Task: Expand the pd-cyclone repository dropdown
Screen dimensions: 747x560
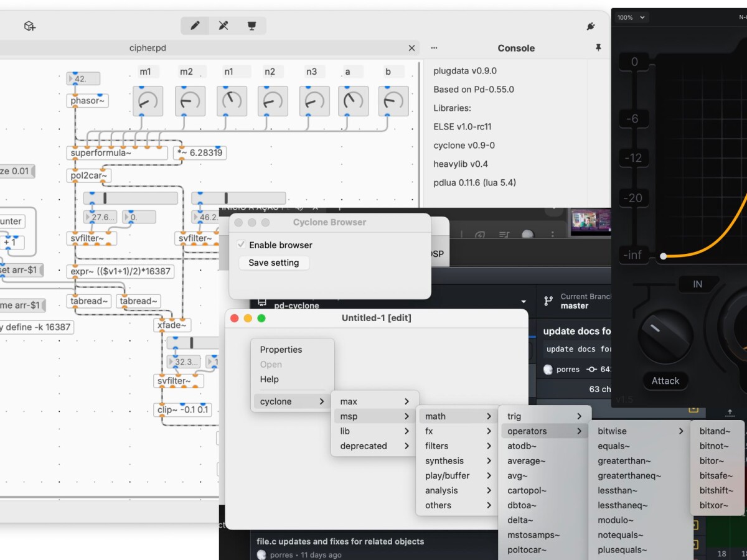Action: [x=523, y=302]
